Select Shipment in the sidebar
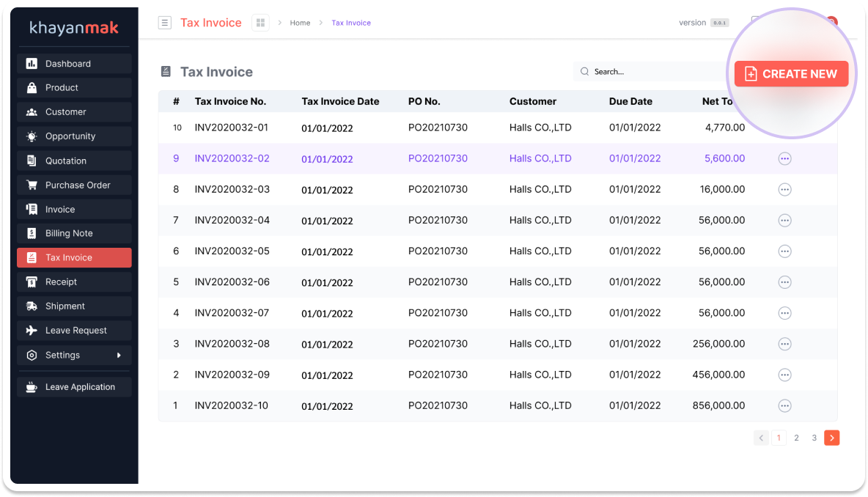868x497 pixels. (x=74, y=306)
